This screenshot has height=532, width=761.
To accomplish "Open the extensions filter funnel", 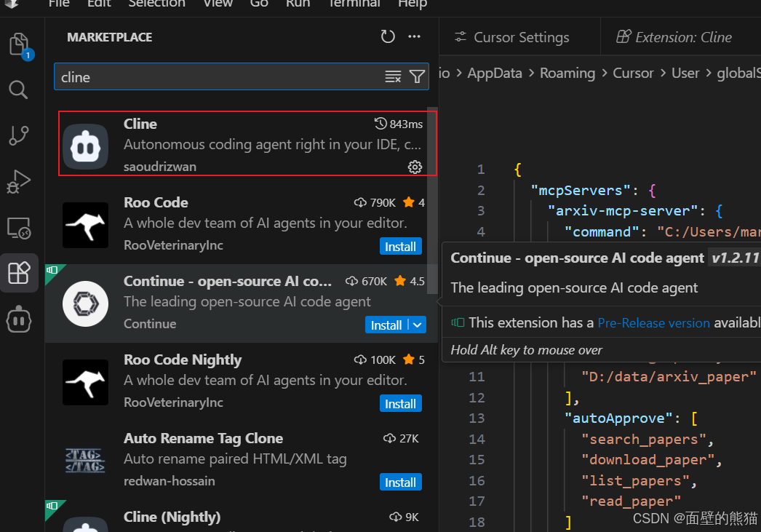I will [x=417, y=76].
